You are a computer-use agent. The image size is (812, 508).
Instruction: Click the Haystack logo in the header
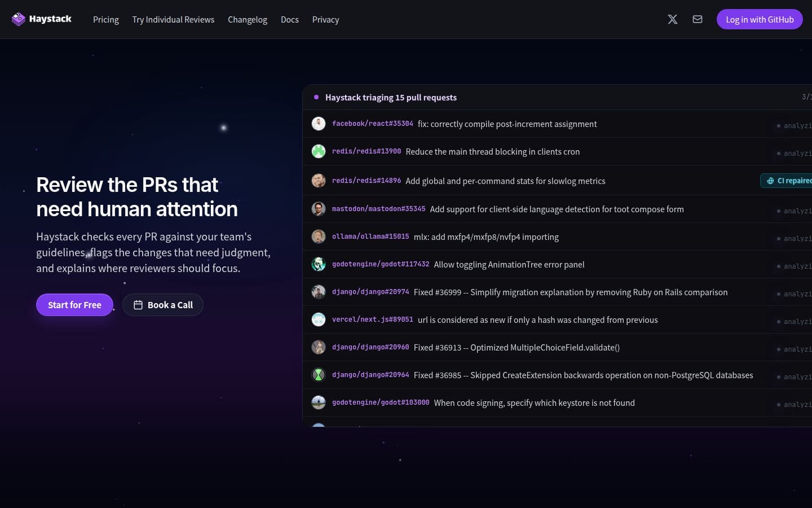[42, 19]
